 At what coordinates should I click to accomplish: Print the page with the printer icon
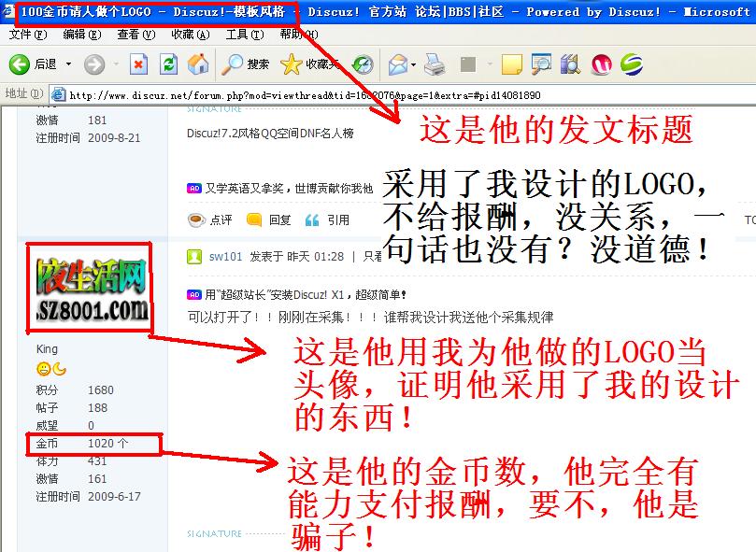tap(435, 64)
